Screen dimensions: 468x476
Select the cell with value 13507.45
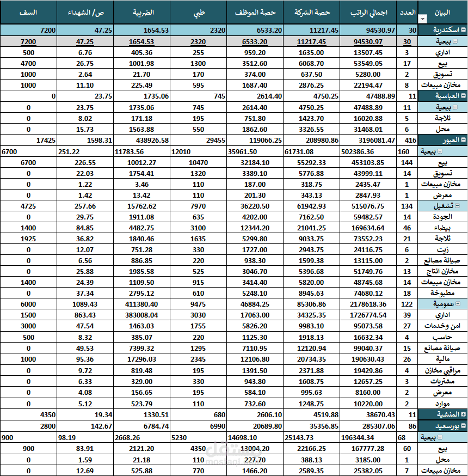click(x=368, y=52)
